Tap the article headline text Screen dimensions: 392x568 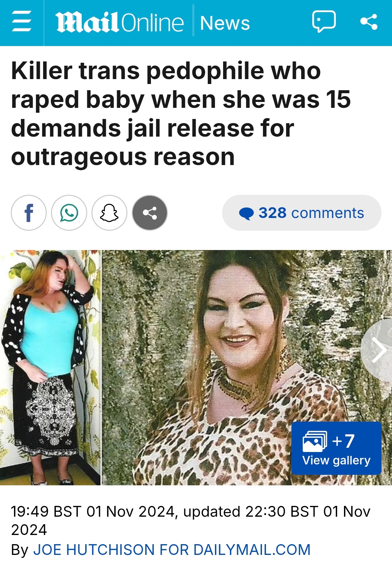[x=181, y=114]
